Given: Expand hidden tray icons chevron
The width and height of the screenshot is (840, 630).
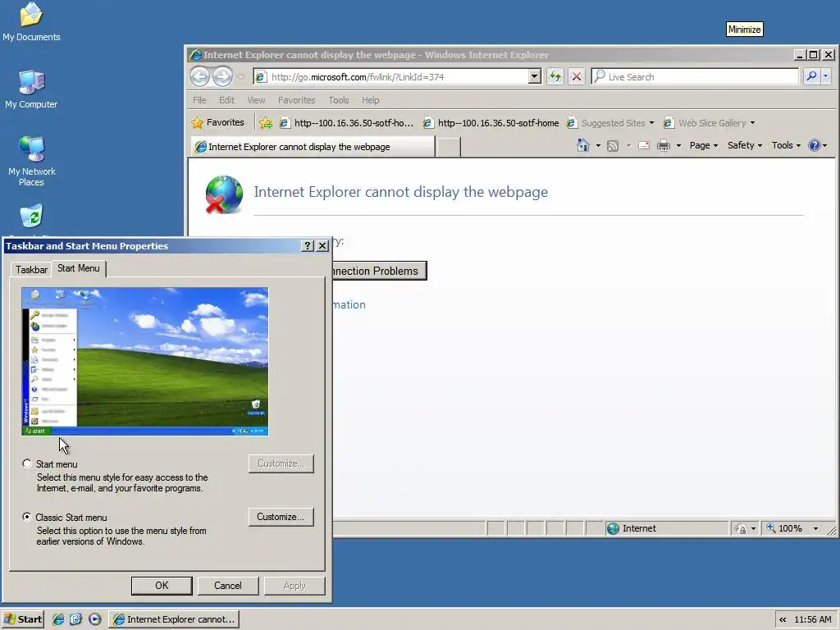Looking at the screenshot, I should click(783, 619).
